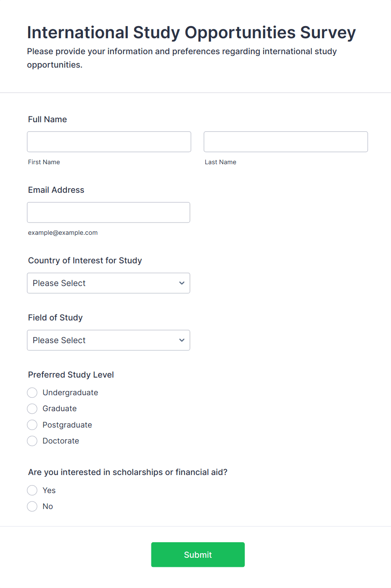
Task: Focus the Email Address field
Action: [x=108, y=213]
